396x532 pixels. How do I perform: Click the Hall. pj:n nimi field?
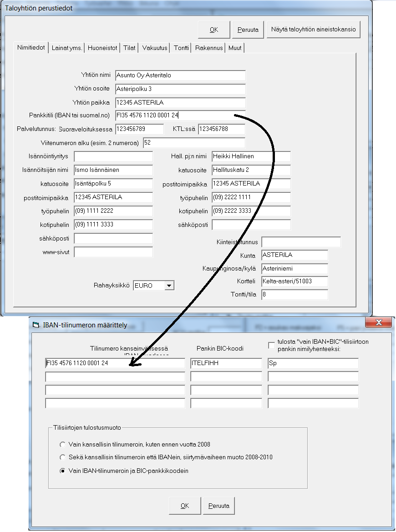[251, 156]
